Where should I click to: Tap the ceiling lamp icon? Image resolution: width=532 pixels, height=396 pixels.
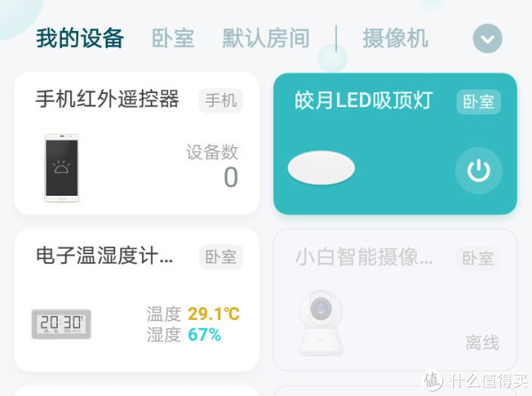click(321, 167)
